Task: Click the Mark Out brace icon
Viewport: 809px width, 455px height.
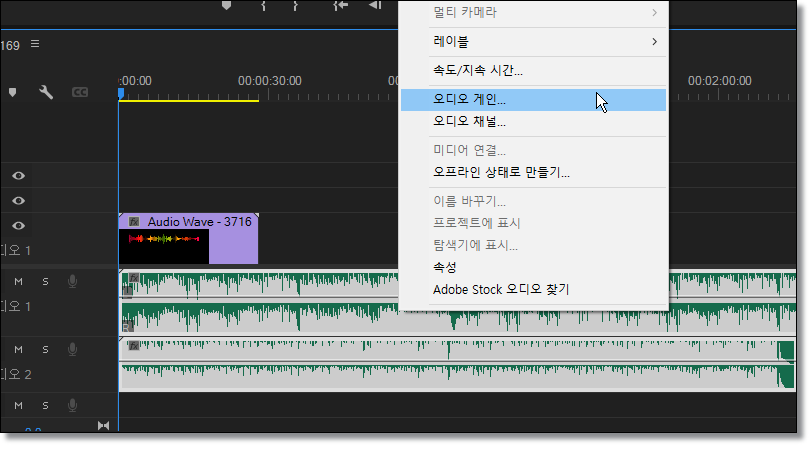Action: (x=295, y=5)
